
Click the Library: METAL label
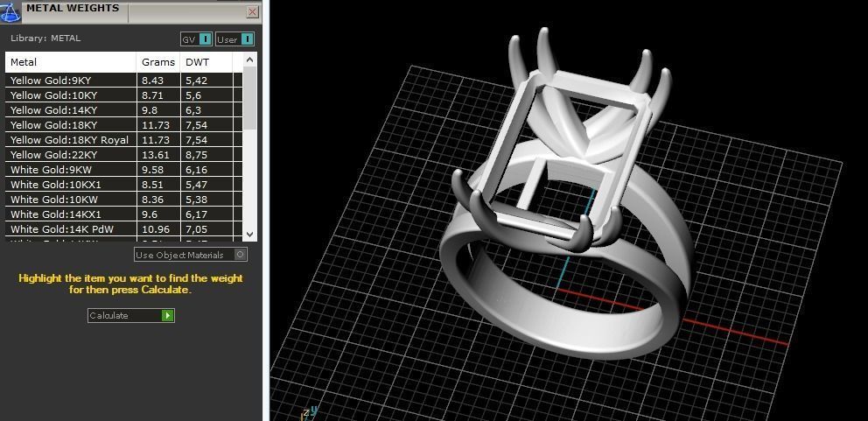(x=45, y=39)
